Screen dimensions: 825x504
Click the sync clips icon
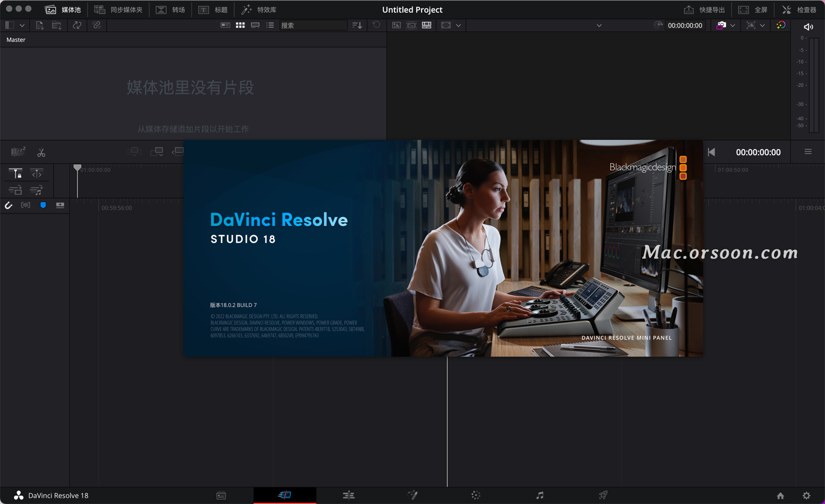(x=77, y=25)
